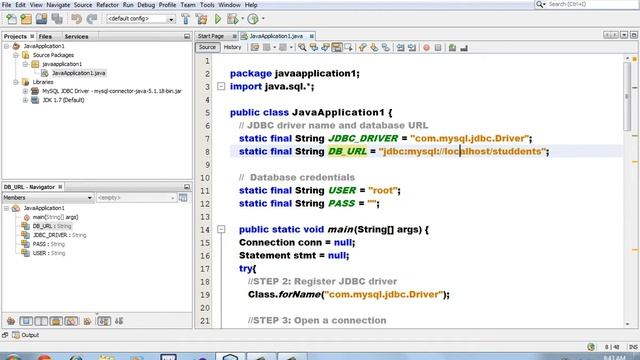Run the project with green play icon
Viewport: 640px width, 360px height.
(218, 19)
